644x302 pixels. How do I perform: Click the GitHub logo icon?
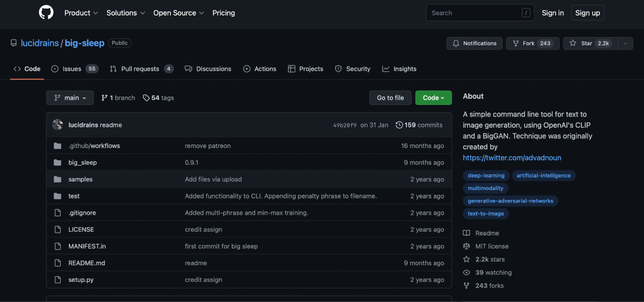(46, 12)
